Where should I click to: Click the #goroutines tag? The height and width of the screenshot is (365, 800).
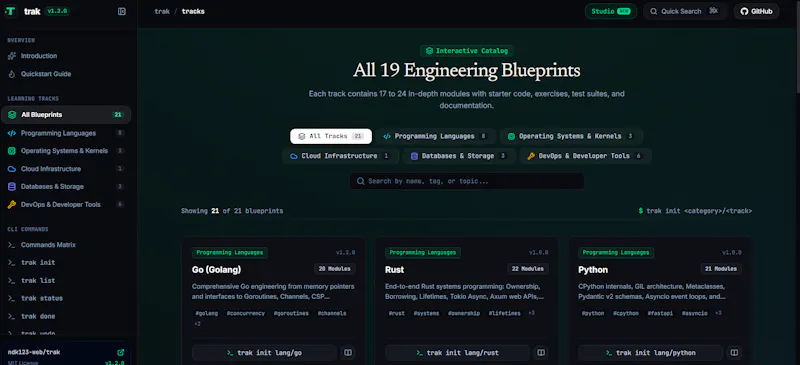[291, 313]
